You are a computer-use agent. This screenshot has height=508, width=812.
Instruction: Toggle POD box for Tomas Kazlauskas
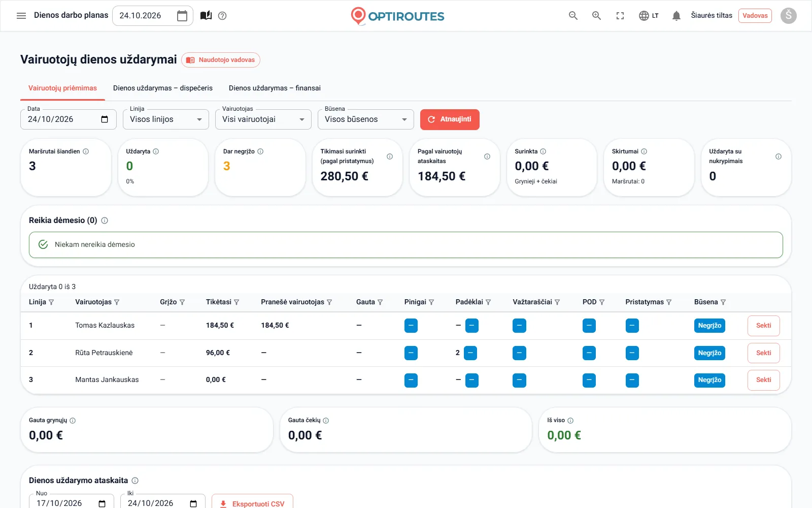click(589, 326)
